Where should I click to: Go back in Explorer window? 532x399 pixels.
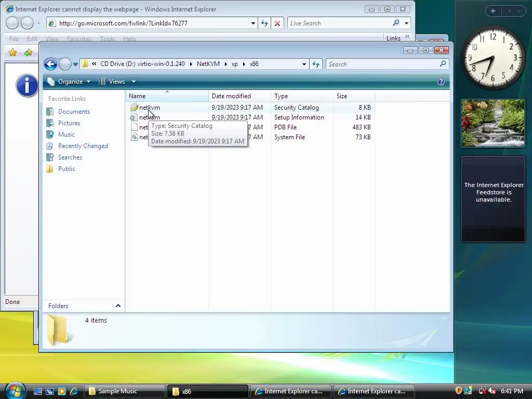pos(50,64)
